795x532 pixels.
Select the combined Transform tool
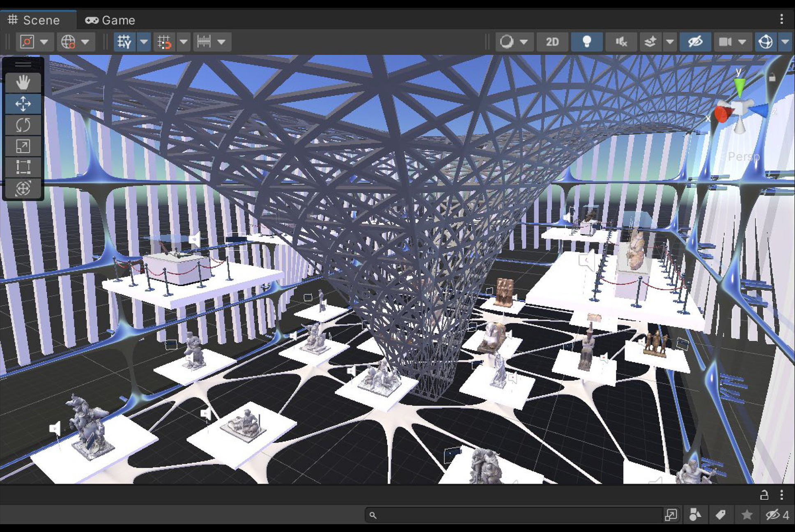pyautogui.click(x=23, y=188)
